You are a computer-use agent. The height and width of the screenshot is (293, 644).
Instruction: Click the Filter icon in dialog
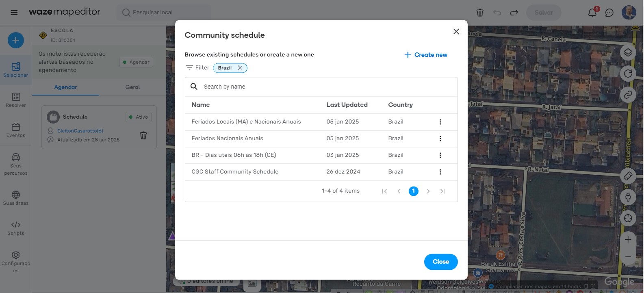(x=189, y=68)
